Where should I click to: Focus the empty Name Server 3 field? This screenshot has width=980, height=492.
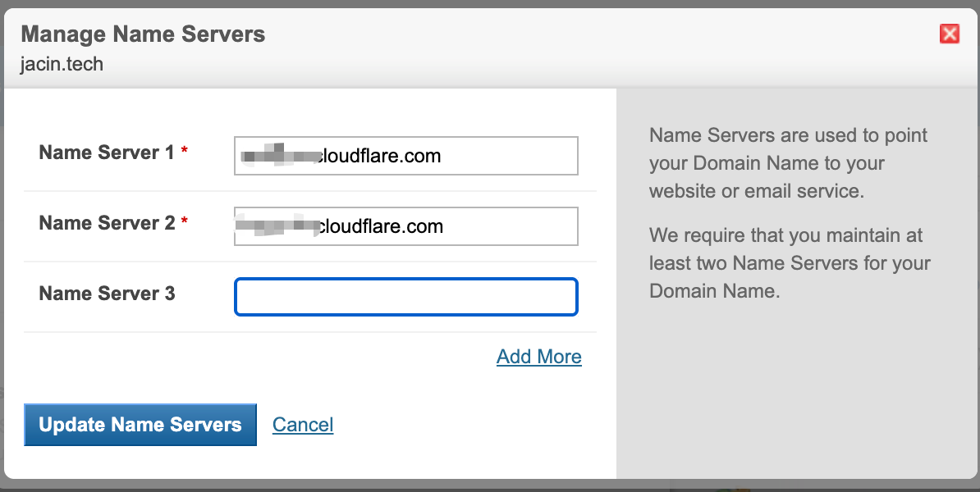[x=406, y=297]
